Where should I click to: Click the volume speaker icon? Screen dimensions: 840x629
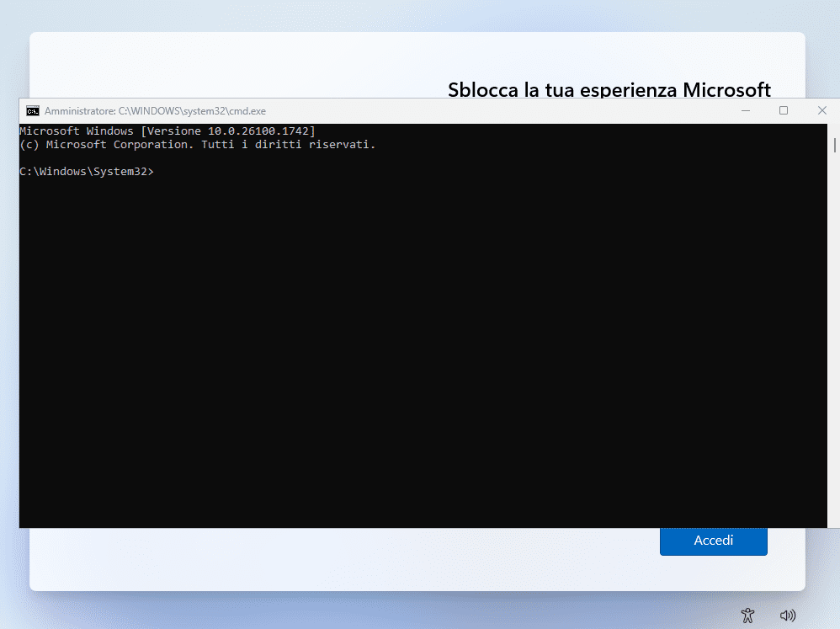[x=788, y=616]
